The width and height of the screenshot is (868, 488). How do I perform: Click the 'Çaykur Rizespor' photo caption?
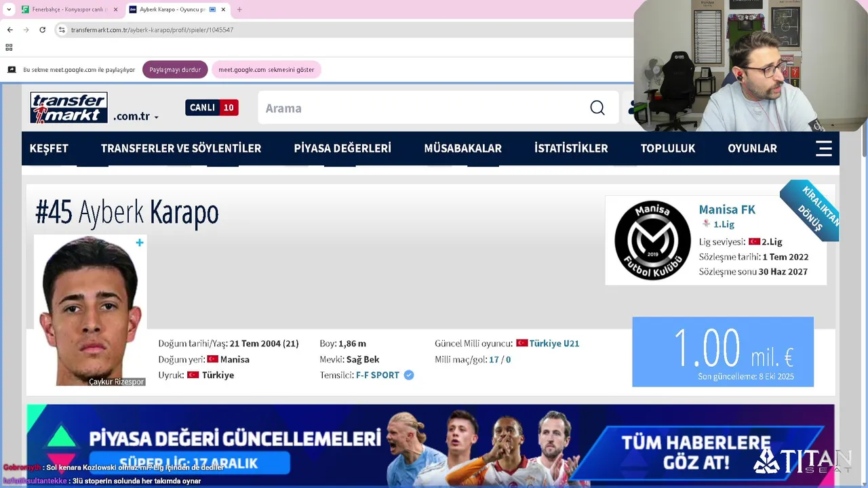click(x=117, y=382)
